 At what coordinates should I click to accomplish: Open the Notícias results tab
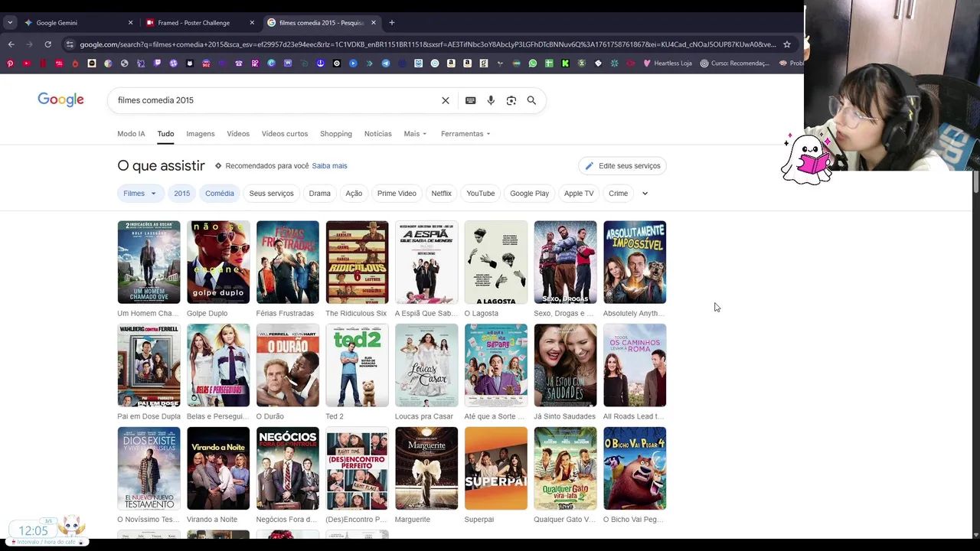[x=377, y=134]
